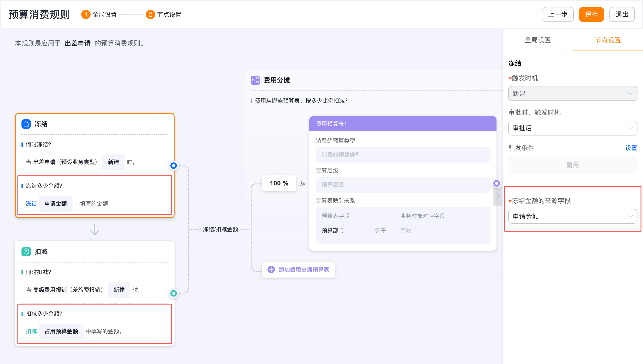643x364 pixels.
Task: Click the green connector dot on 扣减 card
Action: click(x=174, y=293)
